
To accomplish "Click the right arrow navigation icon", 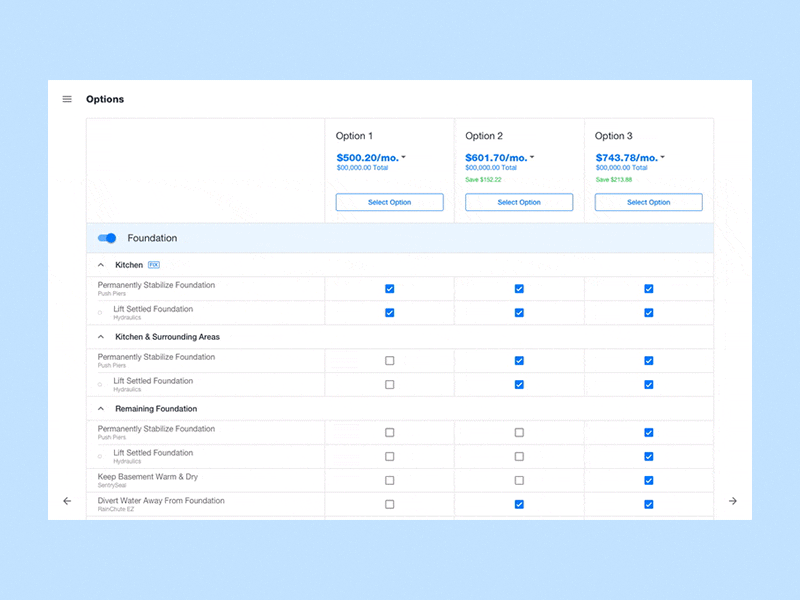I will (733, 501).
